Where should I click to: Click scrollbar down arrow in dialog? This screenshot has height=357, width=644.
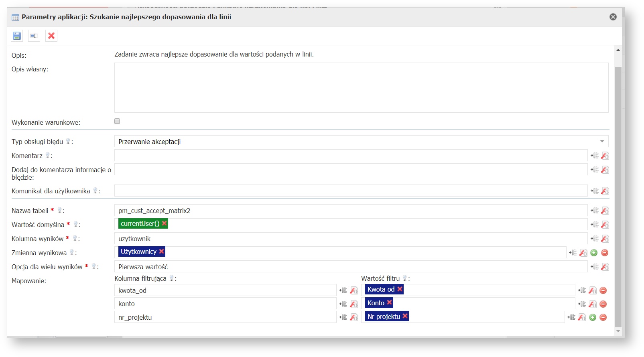(618, 331)
